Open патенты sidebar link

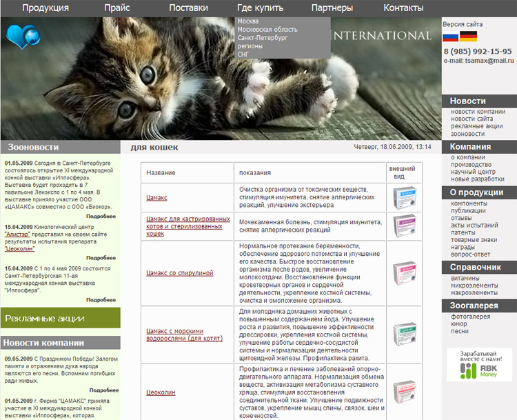pos(463,232)
